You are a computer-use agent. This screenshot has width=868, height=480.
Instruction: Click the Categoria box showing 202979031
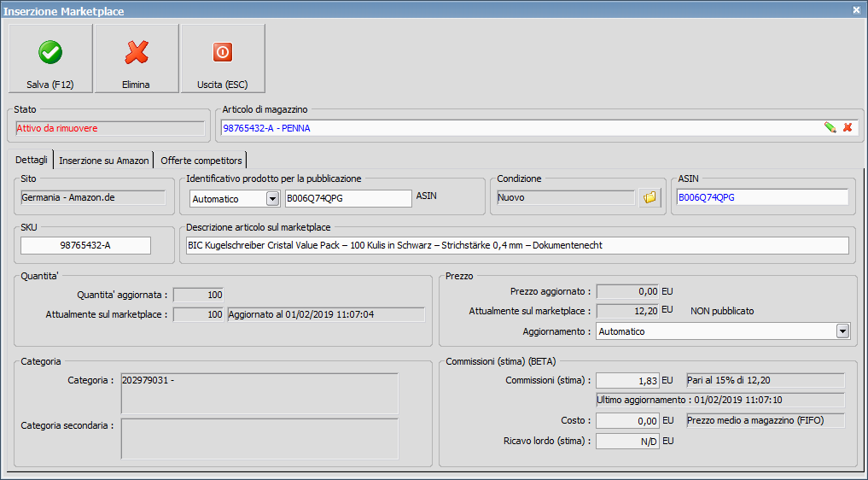pos(259,393)
